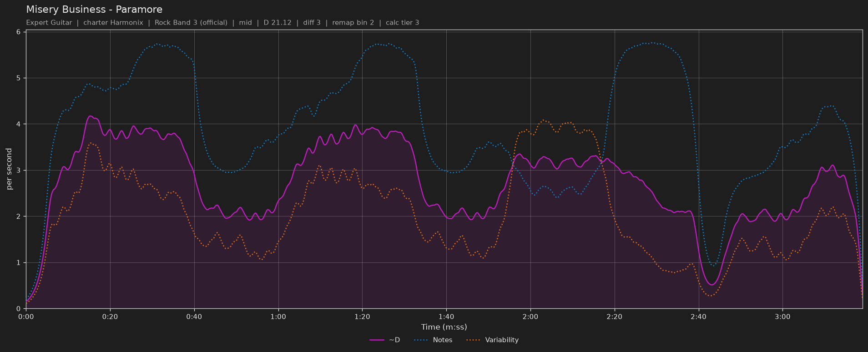Click the x-axis tick label "1:40"
868x352 pixels.
point(446,316)
